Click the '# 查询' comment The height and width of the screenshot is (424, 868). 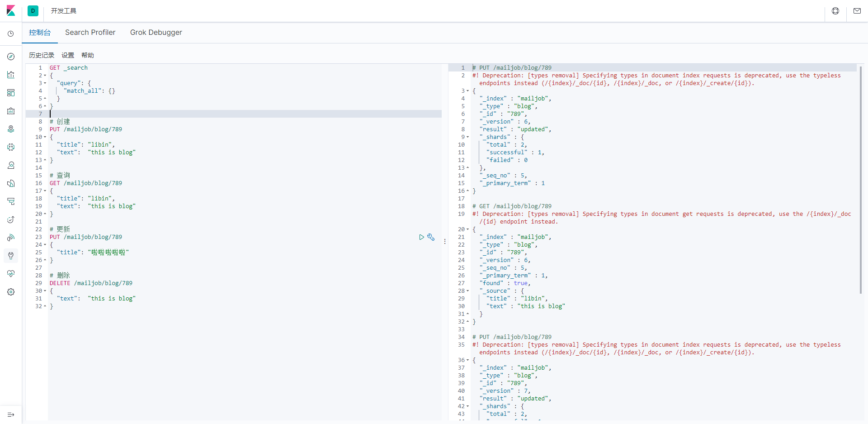pos(60,176)
